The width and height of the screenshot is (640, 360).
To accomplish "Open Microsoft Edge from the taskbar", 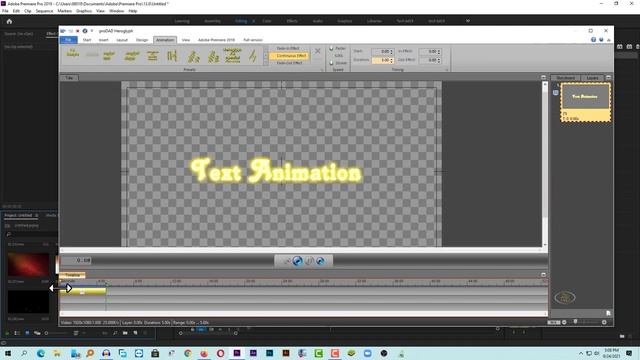I will (40, 353).
